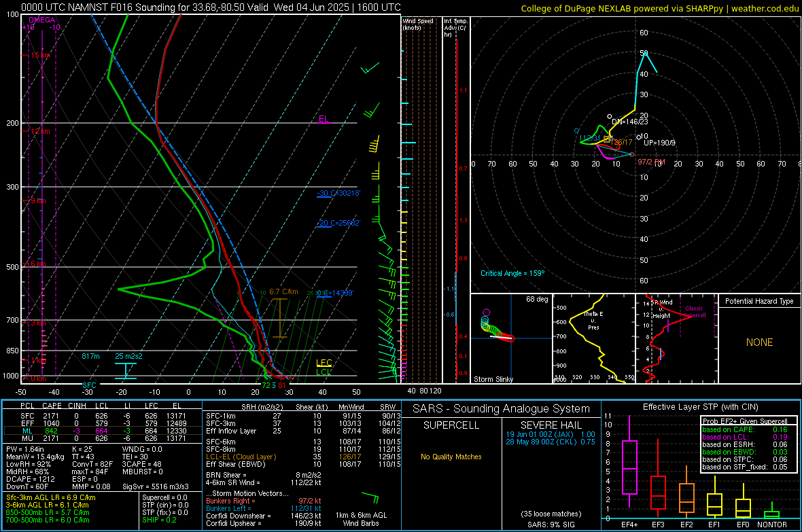Click the "6.7 C/km" lapse rate label
The height and width of the screenshot is (532, 802).
(x=283, y=291)
